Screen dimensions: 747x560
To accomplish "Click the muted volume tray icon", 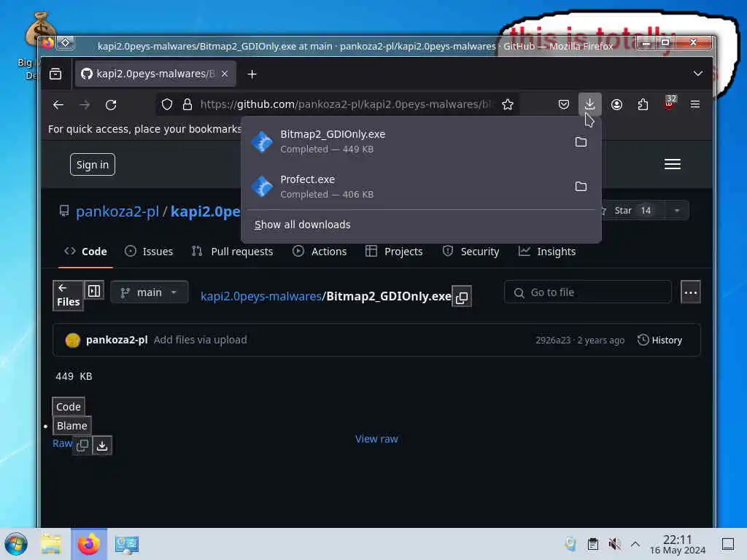I will (614, 544).
